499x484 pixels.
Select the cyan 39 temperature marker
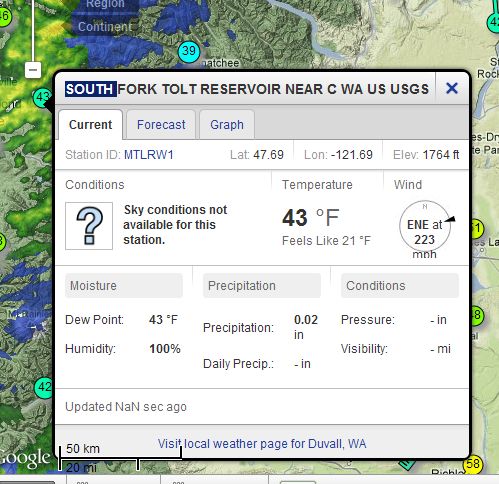click(189, 51)
